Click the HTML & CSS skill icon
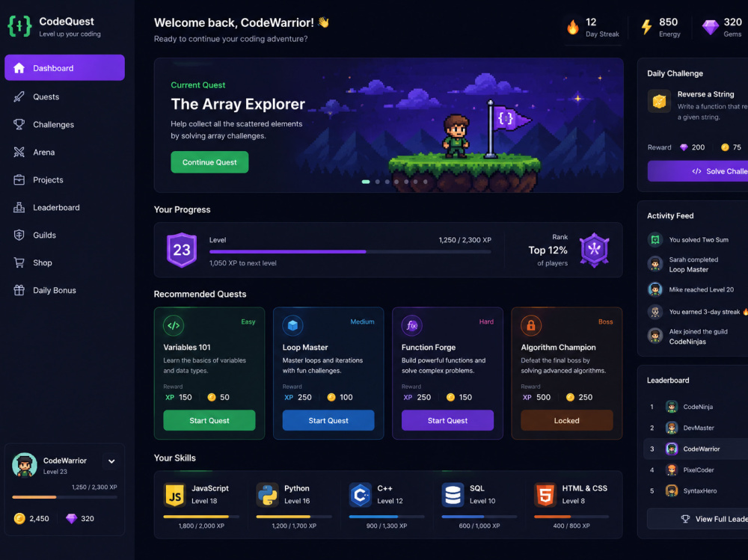 [x=545, y=495]
